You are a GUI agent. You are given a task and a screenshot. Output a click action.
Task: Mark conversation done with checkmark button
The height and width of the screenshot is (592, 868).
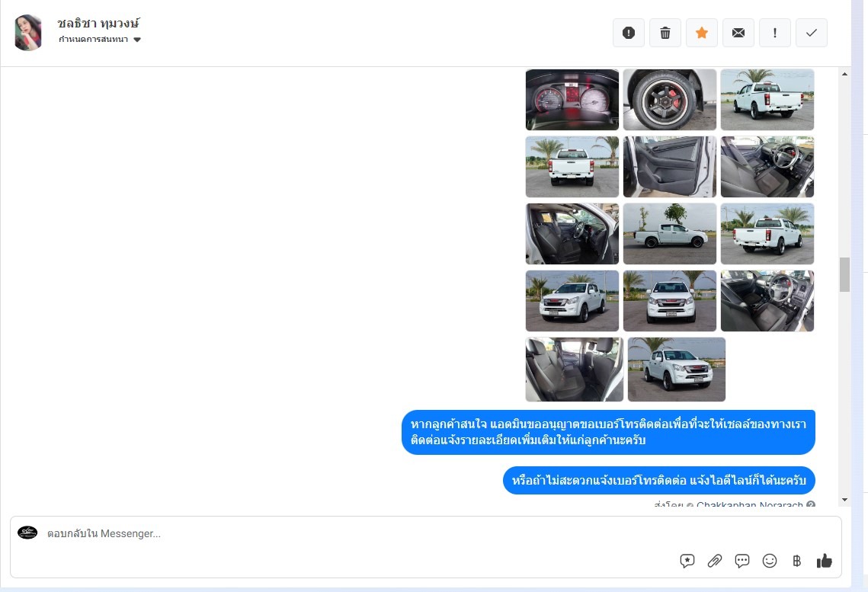pyautogui.click(x=811, y=33)
